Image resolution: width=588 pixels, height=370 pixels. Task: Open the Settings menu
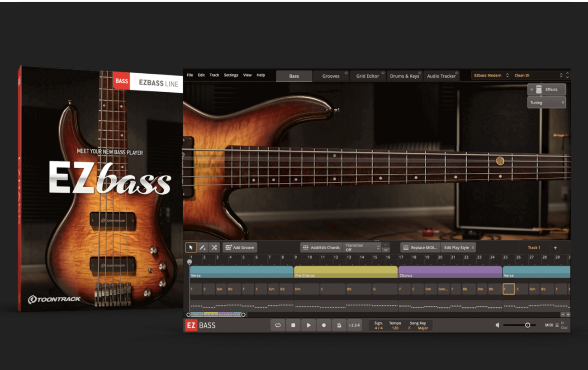point(231,75)
